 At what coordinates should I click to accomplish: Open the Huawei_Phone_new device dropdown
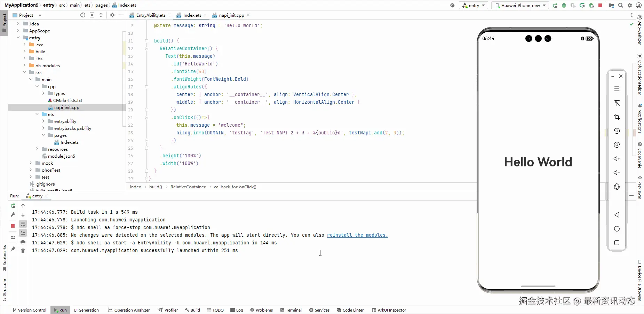(x=520, y=5)
